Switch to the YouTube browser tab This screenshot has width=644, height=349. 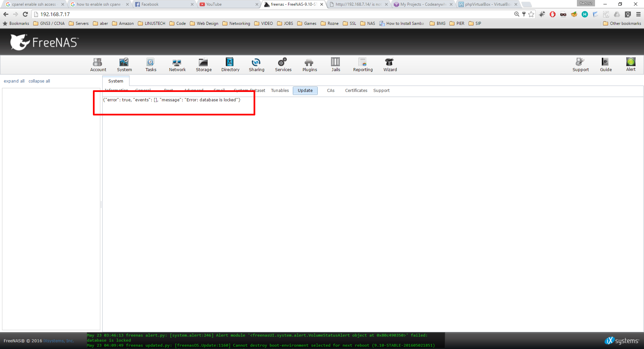click(229, 4)
